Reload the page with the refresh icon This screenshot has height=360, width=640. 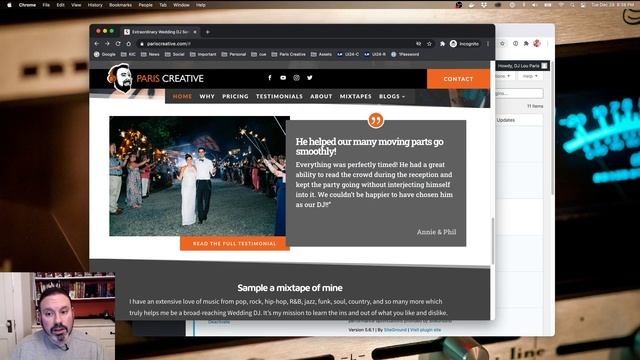[118, 44]
